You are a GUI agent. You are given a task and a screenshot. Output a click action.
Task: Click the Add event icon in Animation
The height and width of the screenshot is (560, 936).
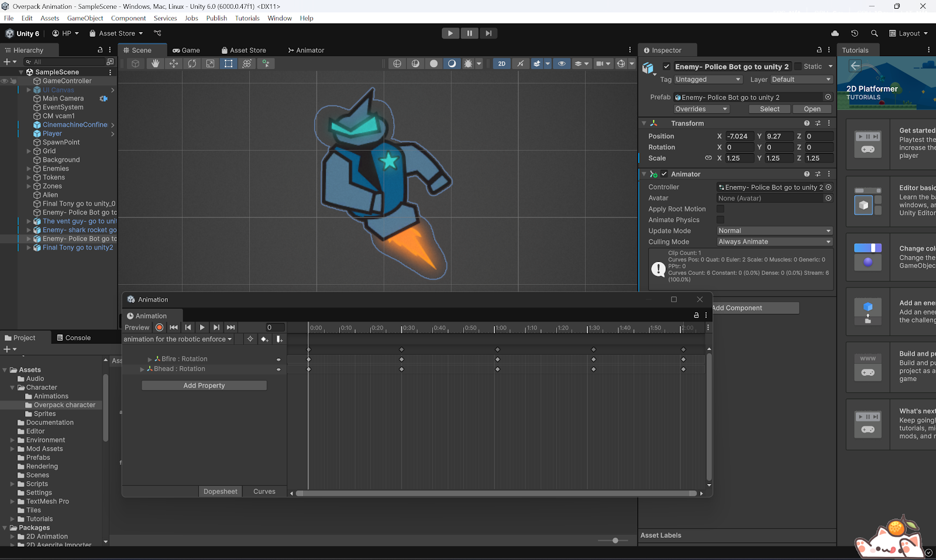[x=279, y=339]
